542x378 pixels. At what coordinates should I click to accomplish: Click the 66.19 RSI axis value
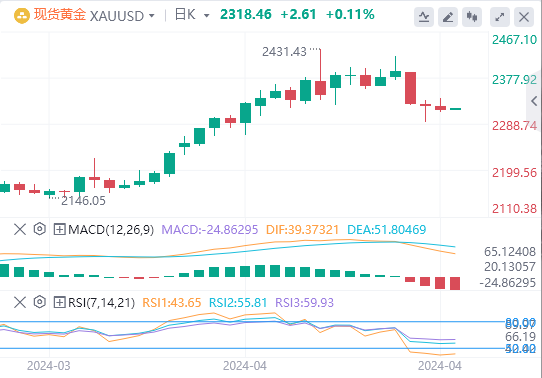[x=520, y=336]
